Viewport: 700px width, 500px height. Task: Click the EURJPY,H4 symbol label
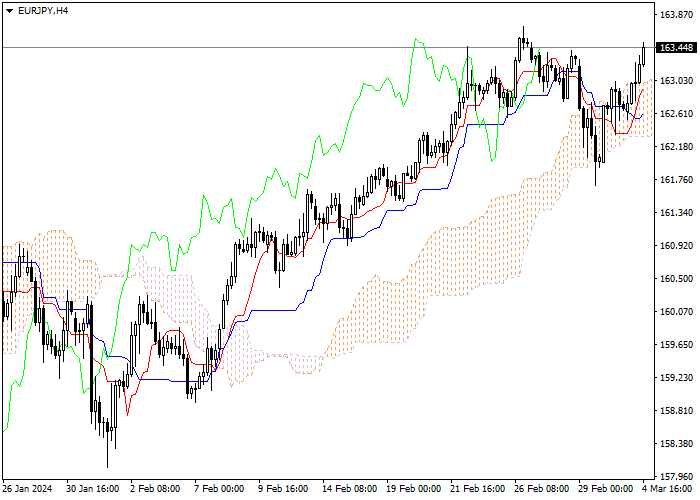[x=43, y=11]
